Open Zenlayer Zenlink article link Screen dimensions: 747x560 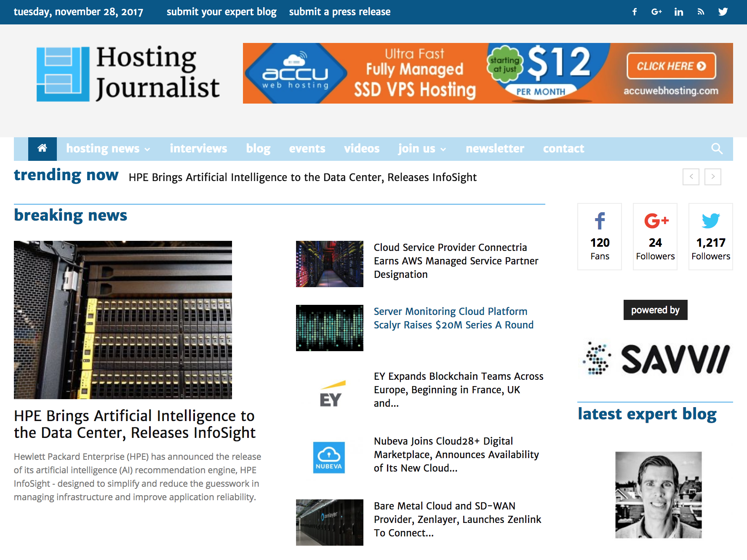[x=457, y=520]
